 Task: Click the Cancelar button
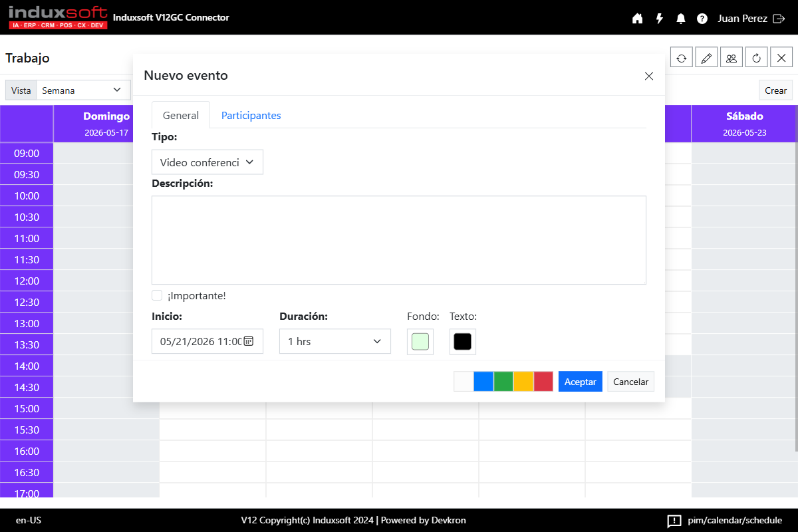(630, 382)
